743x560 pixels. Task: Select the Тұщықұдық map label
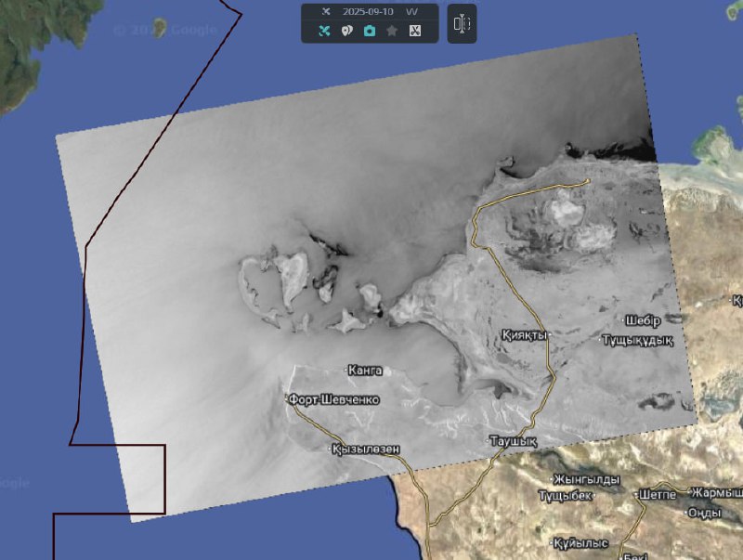pos(637,341)
